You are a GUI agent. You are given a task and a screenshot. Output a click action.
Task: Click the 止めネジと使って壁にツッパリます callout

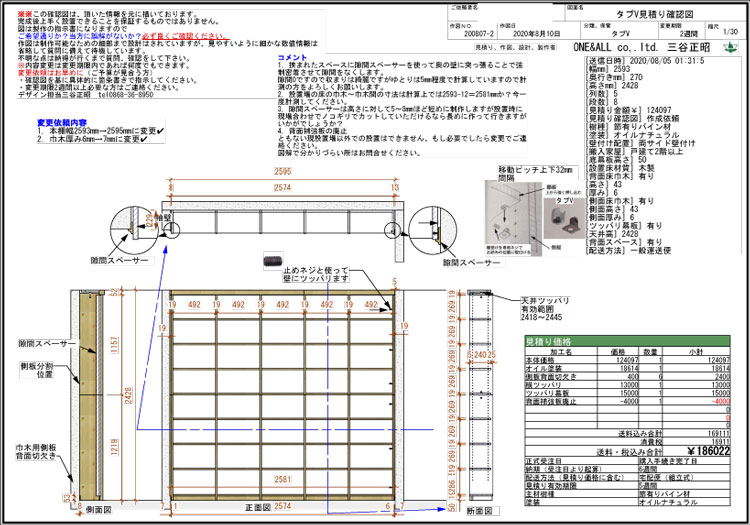point(316,274)
